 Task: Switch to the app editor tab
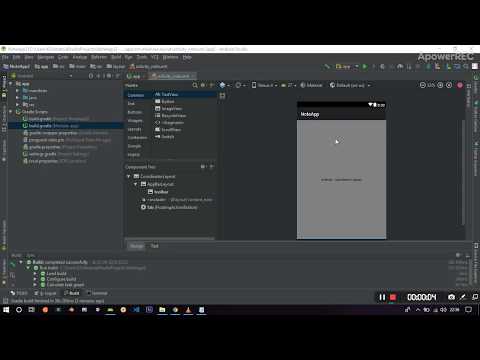134,76
